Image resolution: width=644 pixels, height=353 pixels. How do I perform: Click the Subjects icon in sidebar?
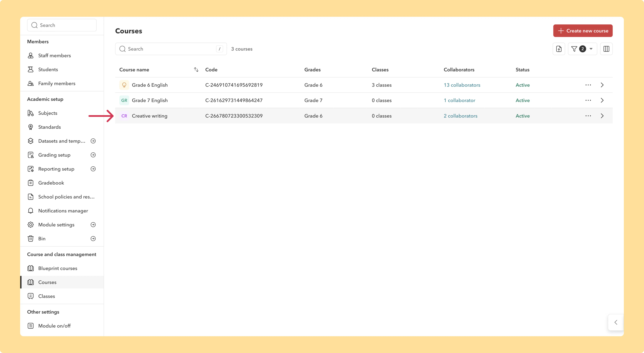pos(31,113)
